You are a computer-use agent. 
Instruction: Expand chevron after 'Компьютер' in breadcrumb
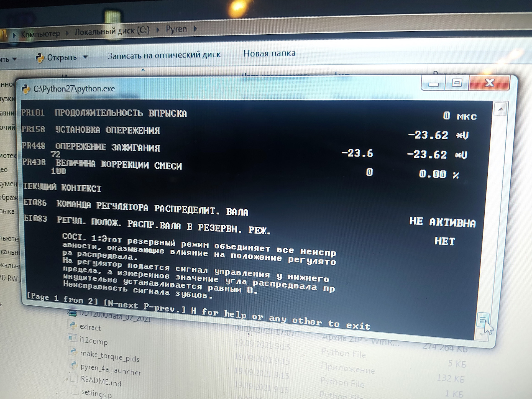(67, 33)
